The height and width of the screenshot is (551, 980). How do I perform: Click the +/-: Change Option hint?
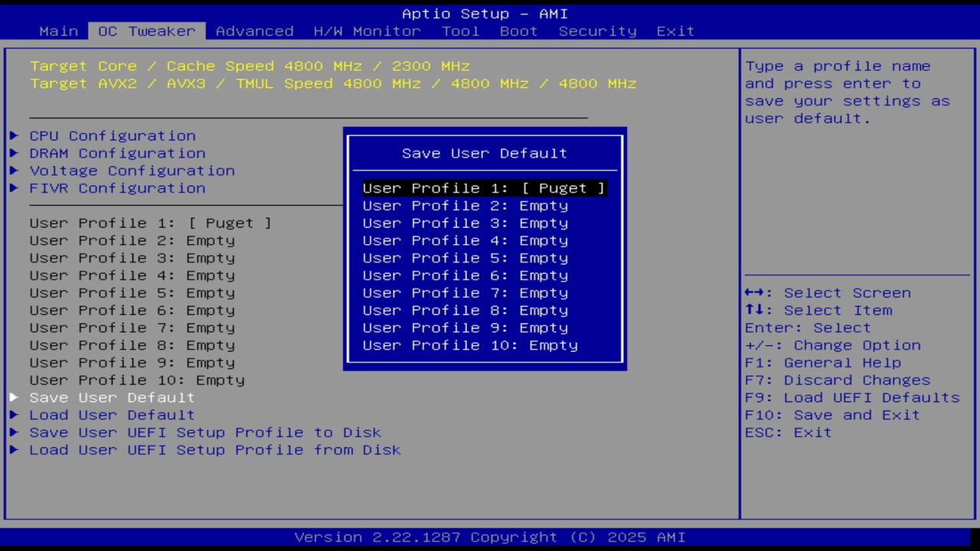[x=833, y=345]
